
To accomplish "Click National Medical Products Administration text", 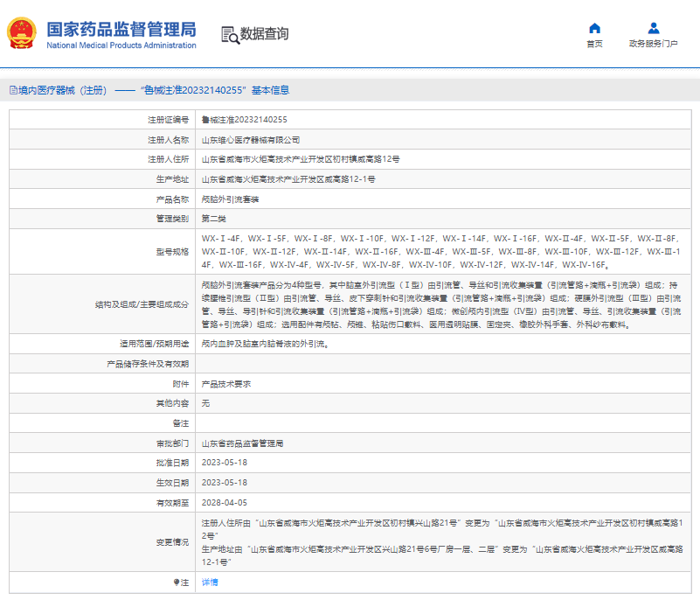I will point(121,45).
